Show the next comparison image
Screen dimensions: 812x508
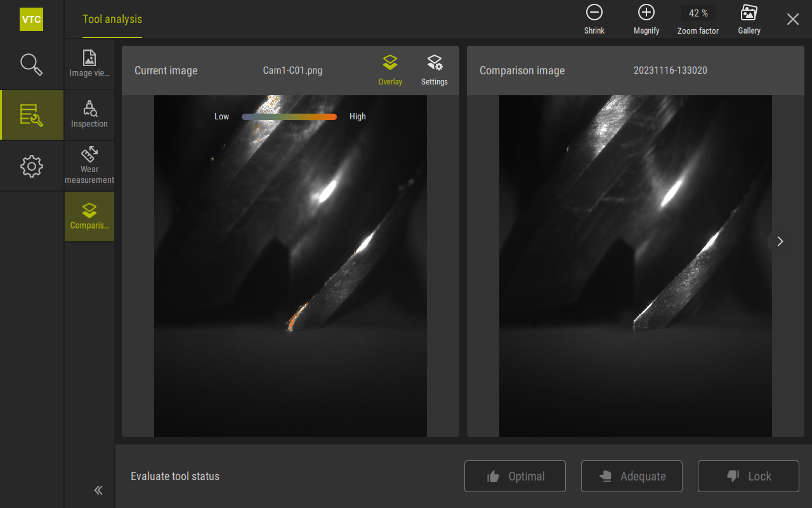tap(780, 241)
